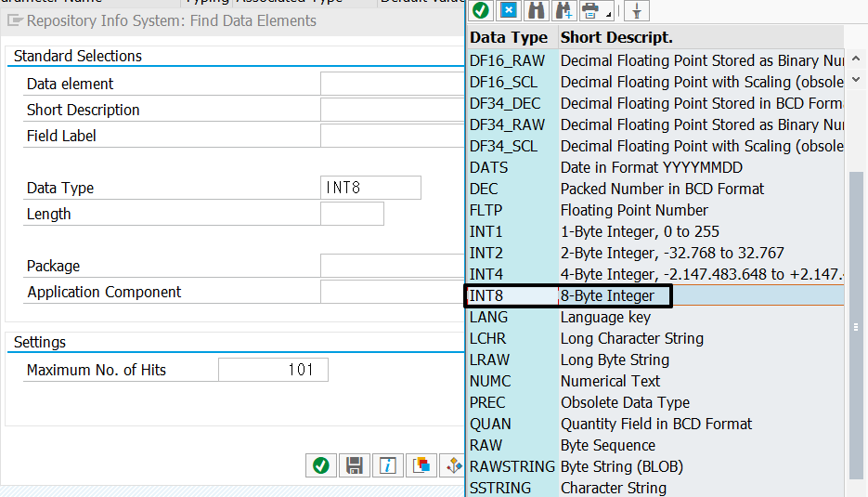Click the pin icon in the value list toolbar
868x497 pixels.
(636, 10)
